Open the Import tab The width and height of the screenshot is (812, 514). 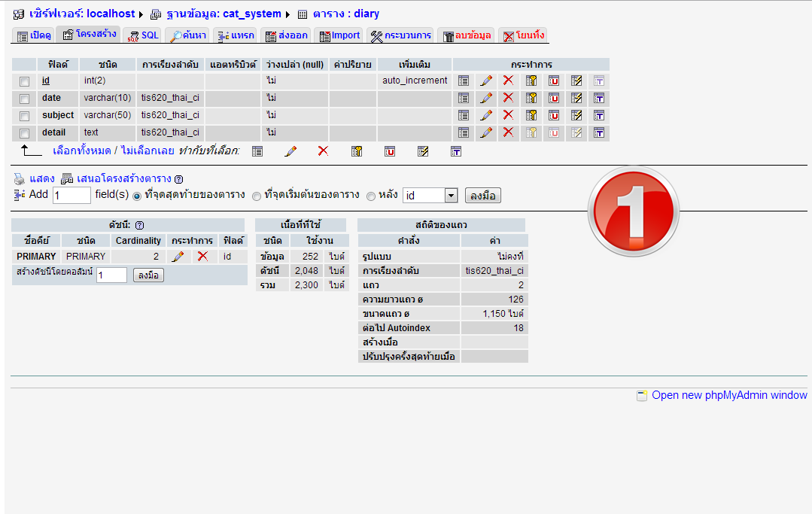(339, 35)
